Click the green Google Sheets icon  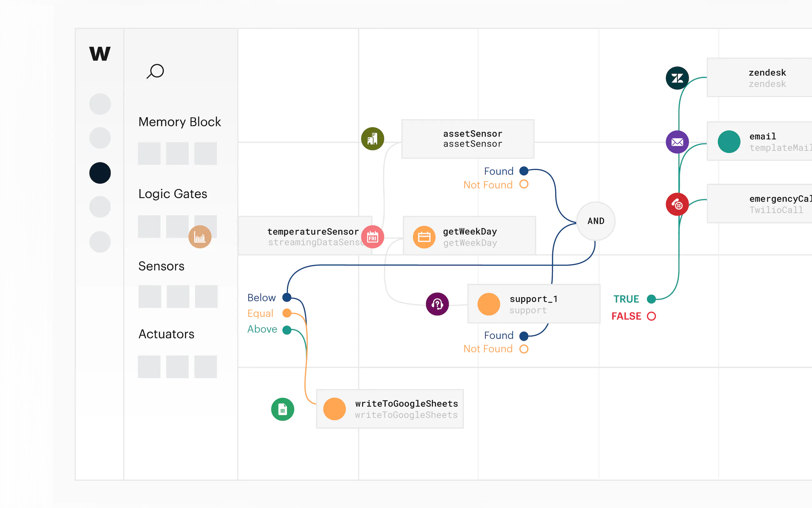point(282,409)
